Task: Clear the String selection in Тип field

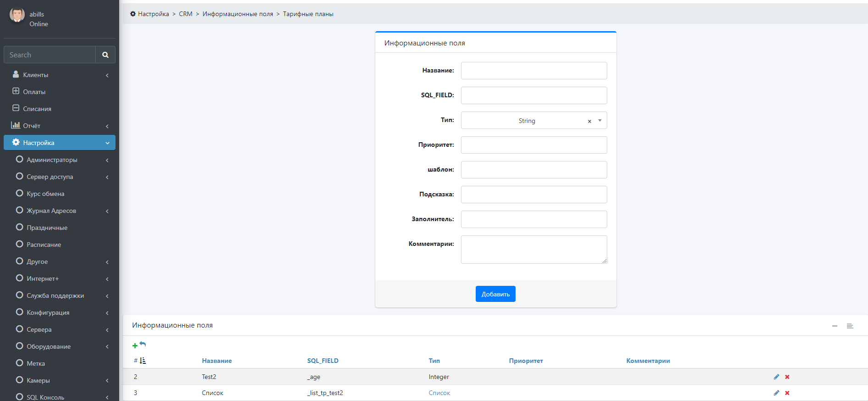Action: [589, 121]
